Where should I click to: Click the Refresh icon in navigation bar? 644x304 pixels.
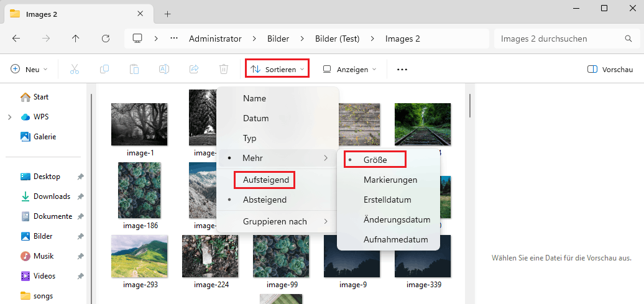tap(106, 39)
